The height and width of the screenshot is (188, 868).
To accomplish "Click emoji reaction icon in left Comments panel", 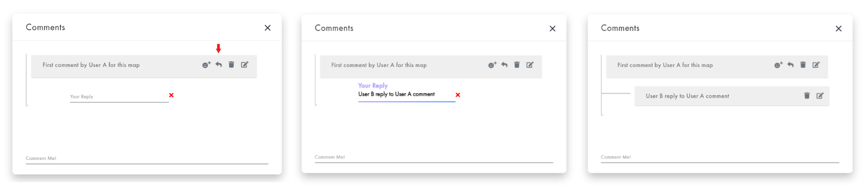I will pos(206,65).
